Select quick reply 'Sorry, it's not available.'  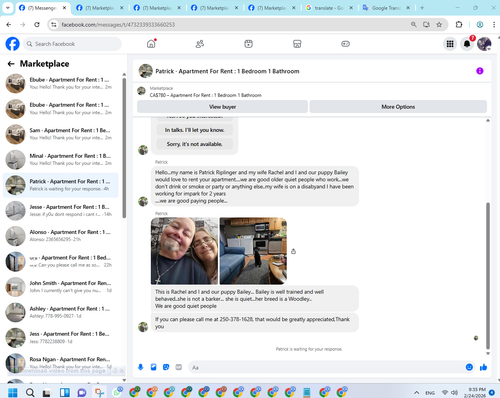point(195,144)
